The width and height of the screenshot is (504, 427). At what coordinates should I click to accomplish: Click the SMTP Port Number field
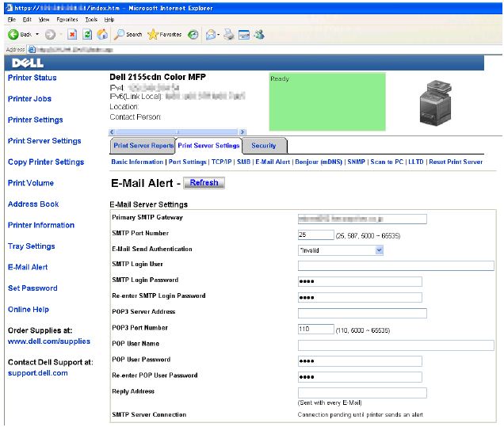pyautogui.click(x=315, y=235)
